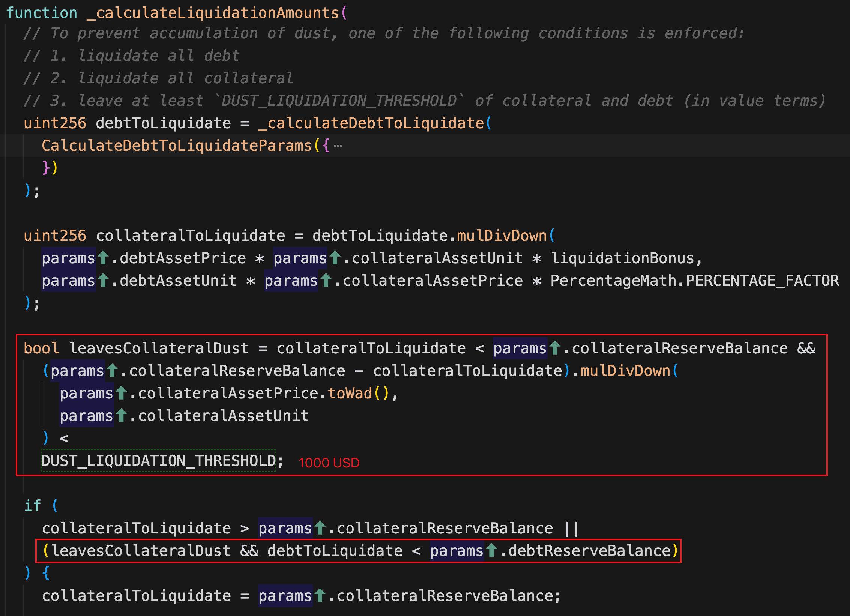The image size is (850, 616).
Task: Click the green arrow before .debtAssetUnit
Action: (x=103, y=281)
